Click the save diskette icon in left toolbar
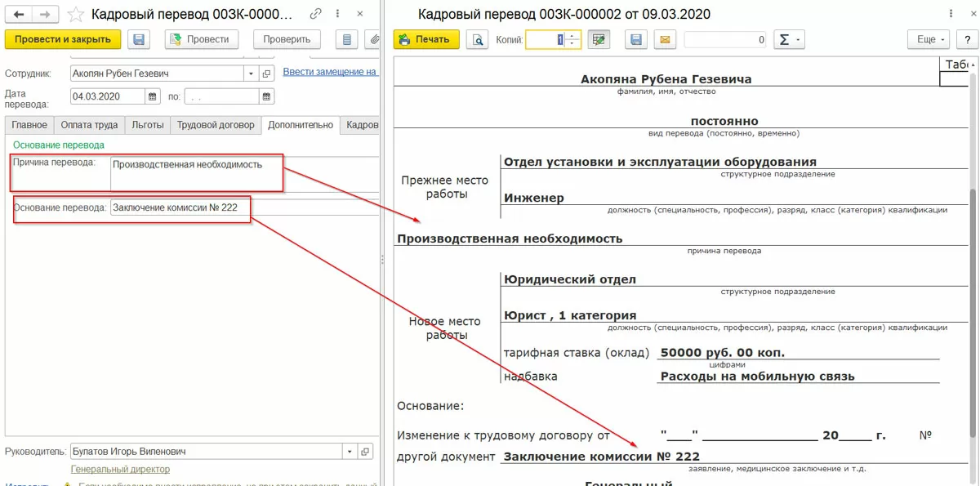This screenshot has height=486, width=980. [139, 39]
